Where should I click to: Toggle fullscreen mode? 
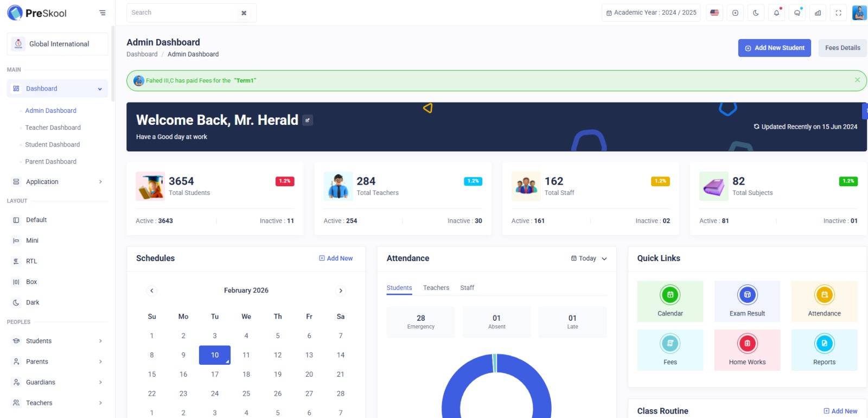(x=838, y=12)
